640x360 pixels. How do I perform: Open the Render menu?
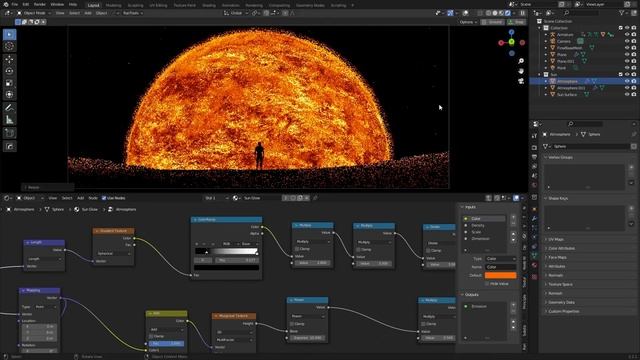pyautogui.click(x=40, y=4)
